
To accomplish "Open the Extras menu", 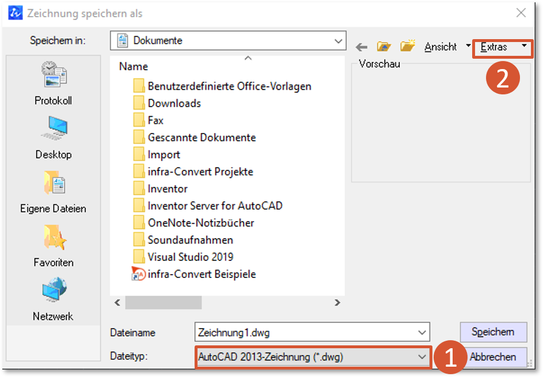I will [x=503, y=47].
